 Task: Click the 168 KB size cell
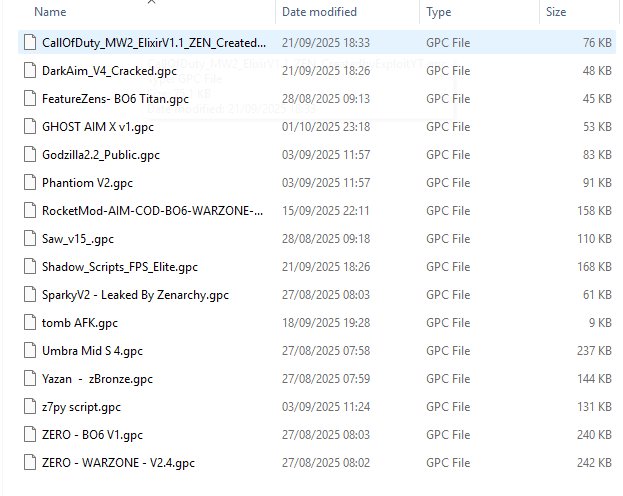(594, 267)
